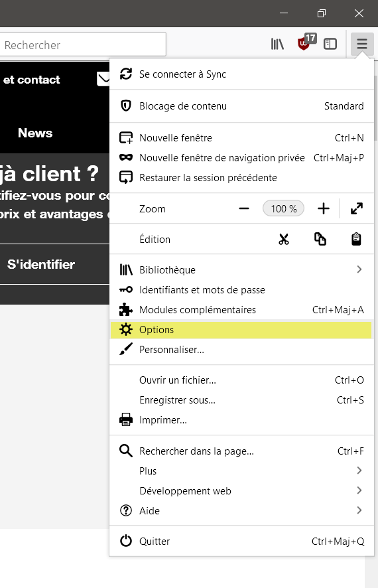
Task: Select Options from the menu
Action: tap(241, 330)
